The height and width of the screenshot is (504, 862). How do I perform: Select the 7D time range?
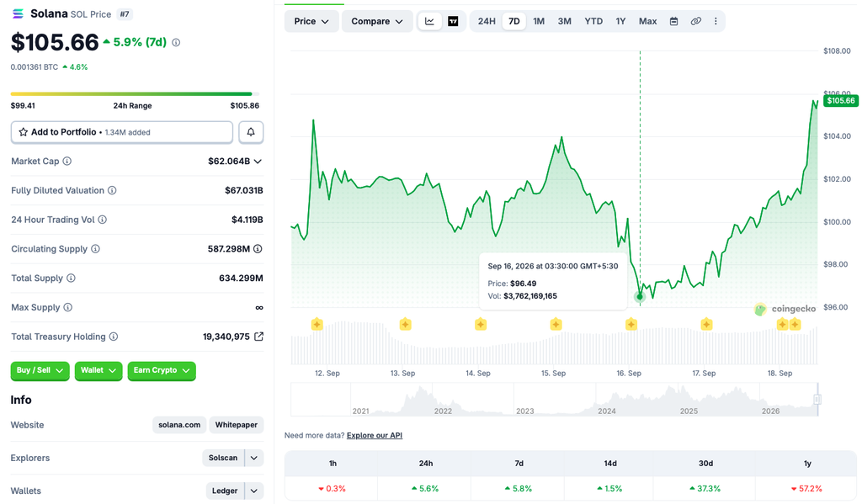pyautogui.click(x=514, y=21)
